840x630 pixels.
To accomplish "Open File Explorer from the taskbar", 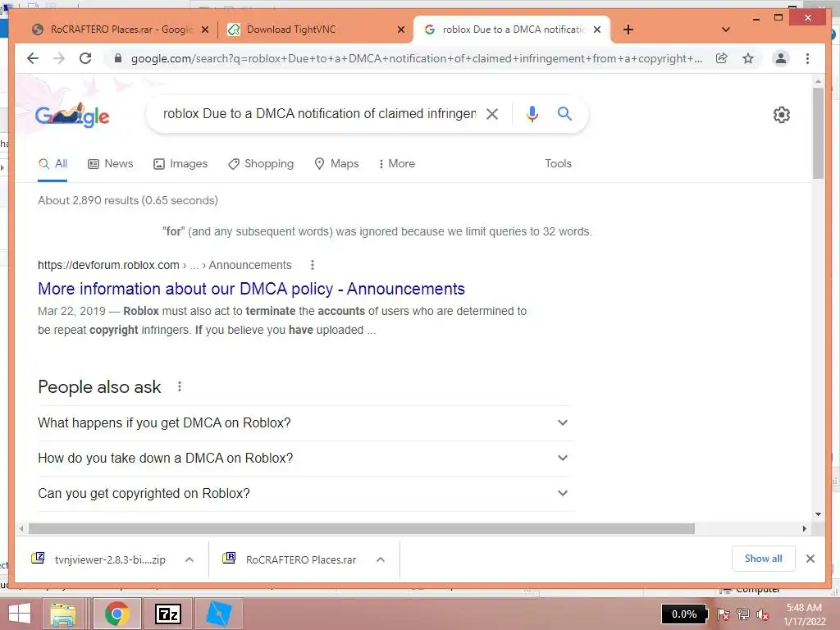I will pos(63,614).
